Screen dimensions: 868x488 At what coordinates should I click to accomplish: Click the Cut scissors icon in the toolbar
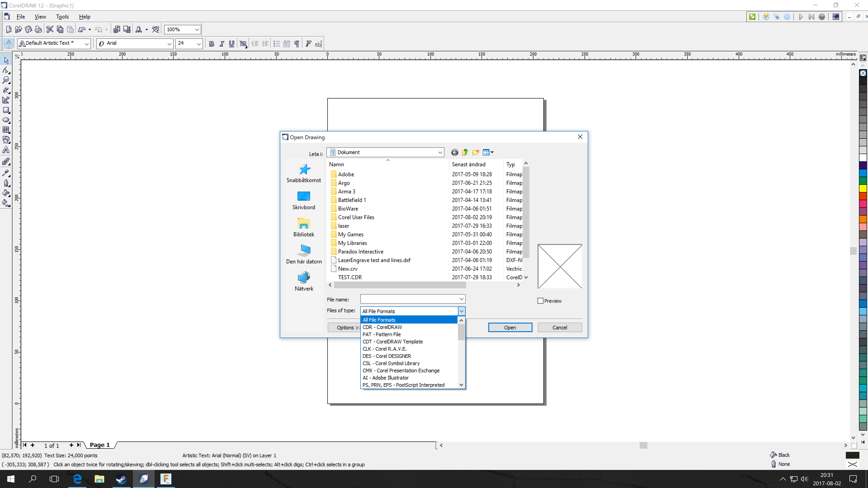click(50, 29)
